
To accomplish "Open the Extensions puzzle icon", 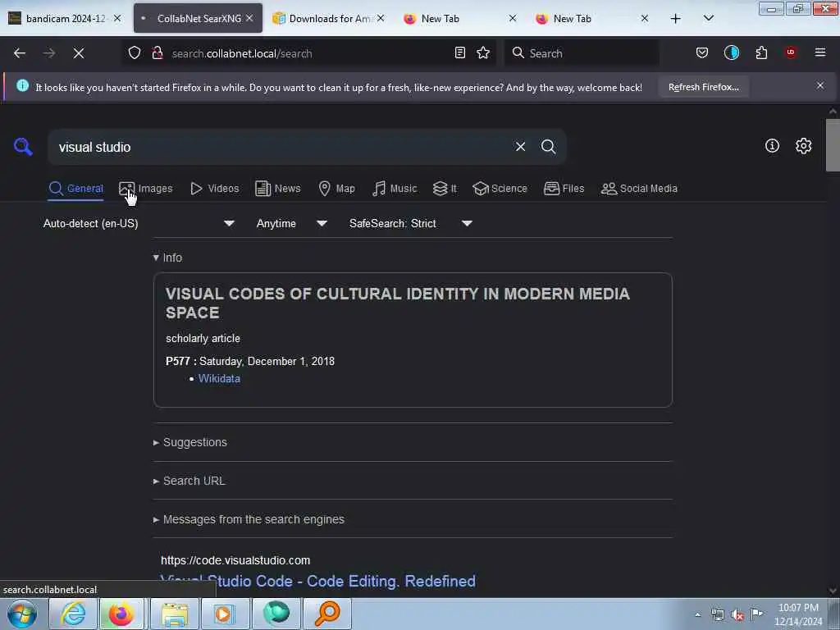I will point(761,52).
